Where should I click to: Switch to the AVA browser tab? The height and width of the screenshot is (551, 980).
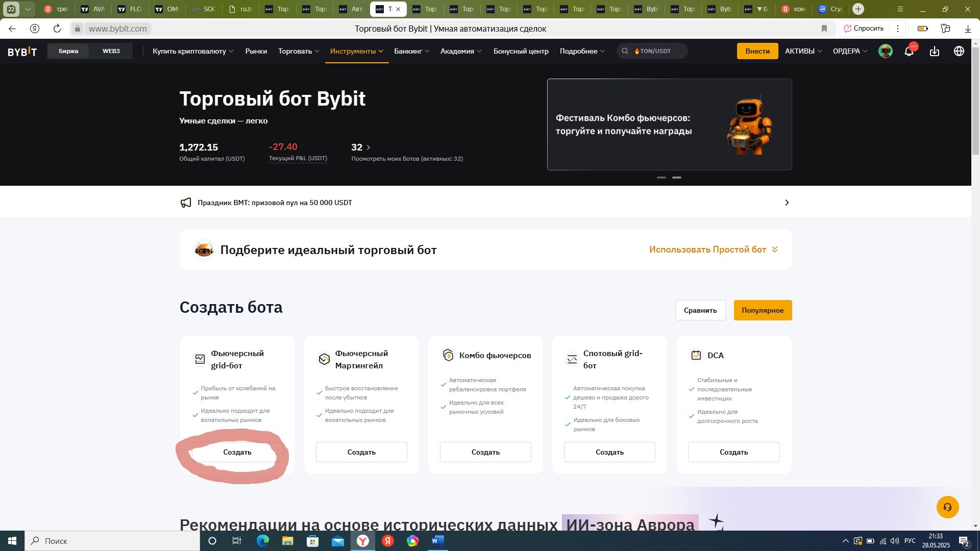coord(93,9)
